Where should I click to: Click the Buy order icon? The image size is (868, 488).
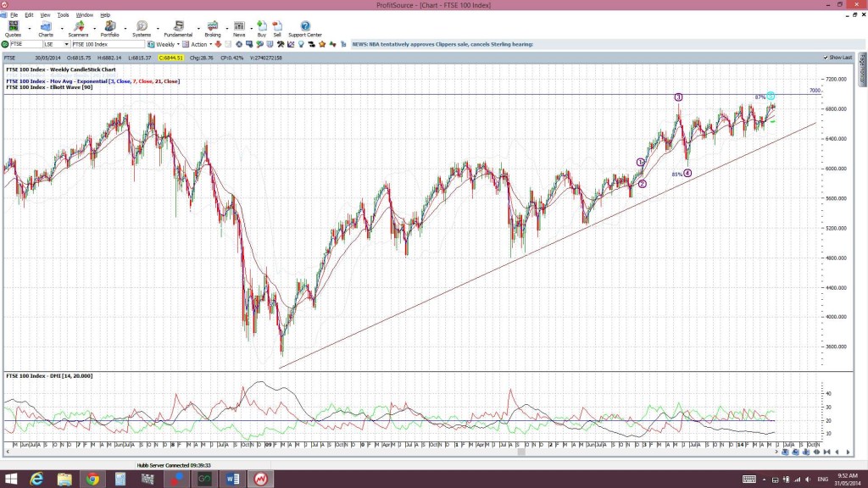coord(262,29)
